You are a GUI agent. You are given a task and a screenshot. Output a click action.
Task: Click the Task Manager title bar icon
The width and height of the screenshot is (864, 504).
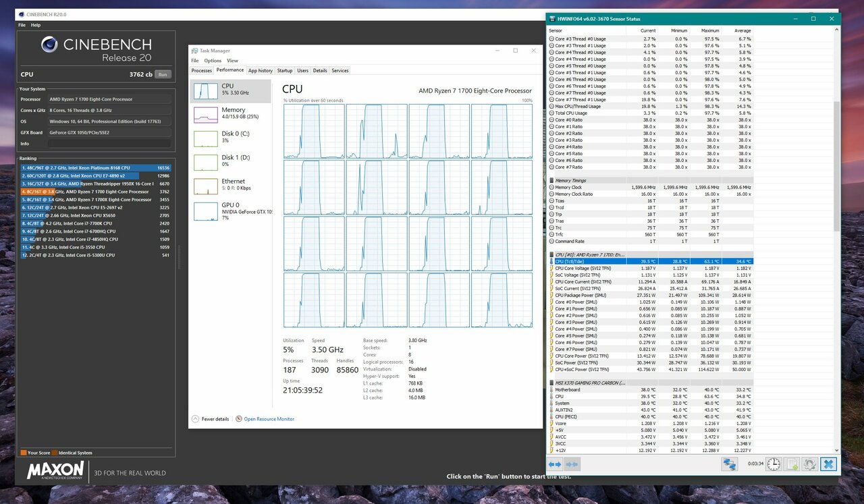pyautogui.click(x=194, y=51)
